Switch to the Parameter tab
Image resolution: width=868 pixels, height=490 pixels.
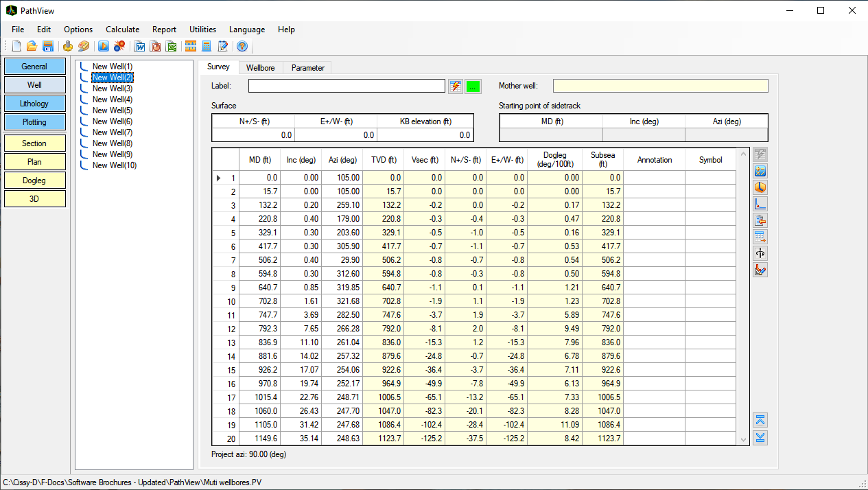(307, 67)
